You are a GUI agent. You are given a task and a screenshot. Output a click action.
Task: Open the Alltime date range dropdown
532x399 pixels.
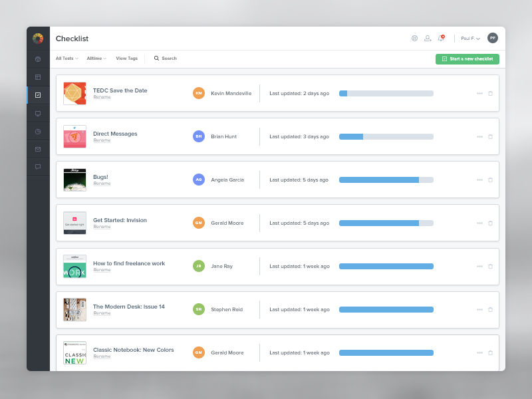96,59
